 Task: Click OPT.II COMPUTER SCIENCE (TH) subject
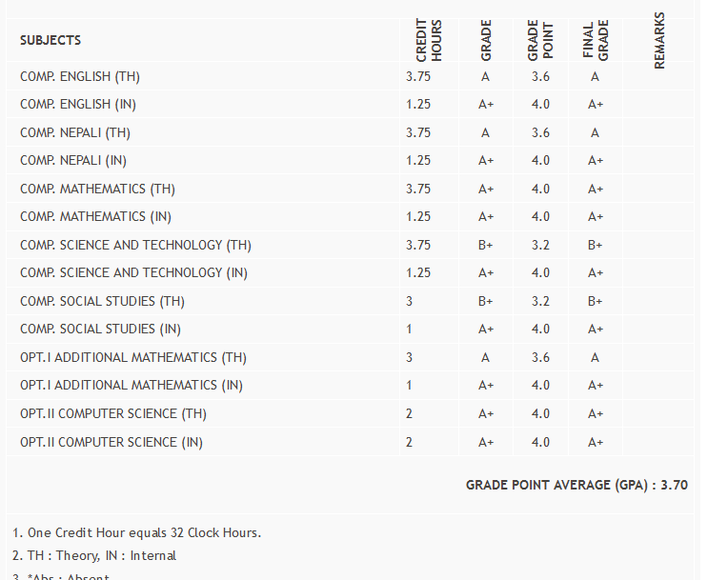[x=113, y=413]
